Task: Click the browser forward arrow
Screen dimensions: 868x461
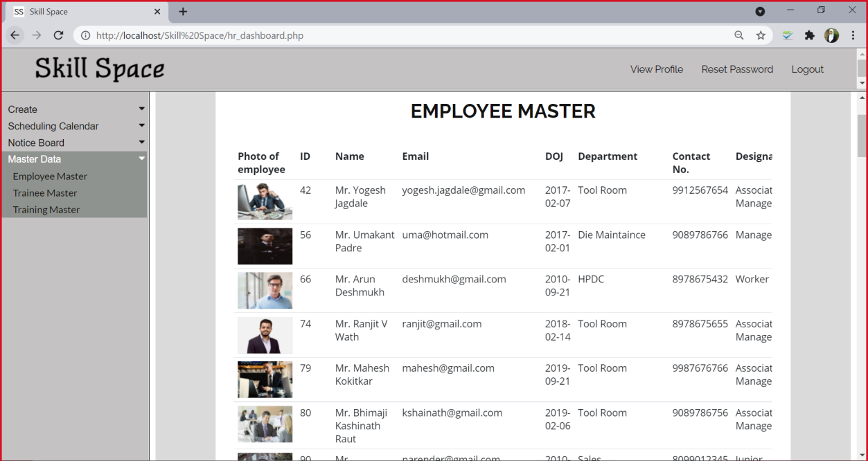Action: [37, 35]
